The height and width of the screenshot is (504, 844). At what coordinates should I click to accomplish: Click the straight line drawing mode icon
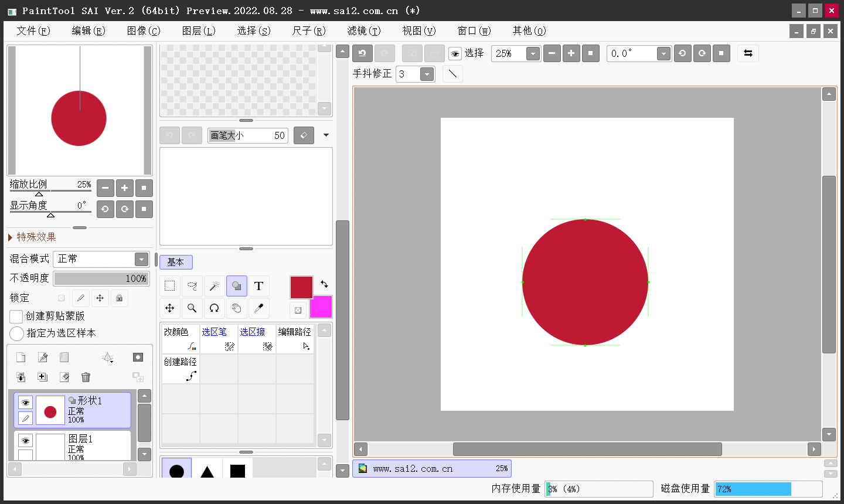[452, 74]
